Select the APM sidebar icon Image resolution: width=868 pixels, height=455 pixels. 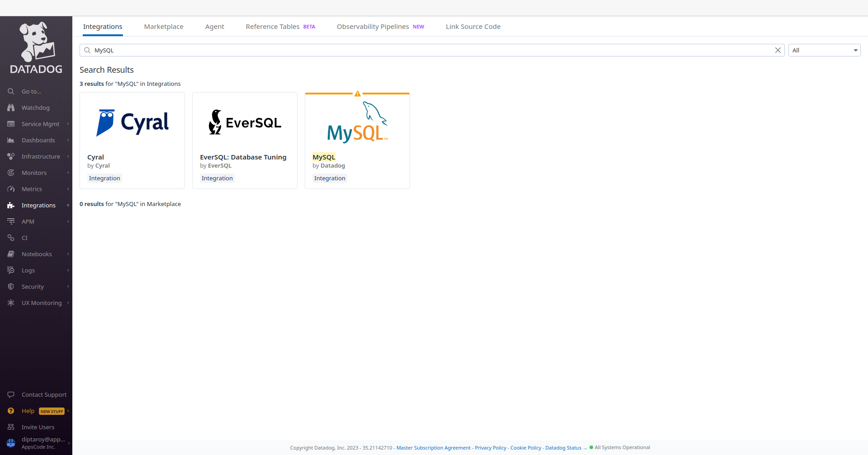10,221
